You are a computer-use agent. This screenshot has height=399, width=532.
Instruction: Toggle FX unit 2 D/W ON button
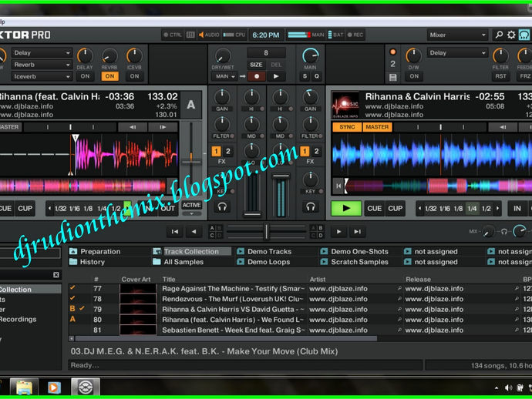click(x=414, y=76)
